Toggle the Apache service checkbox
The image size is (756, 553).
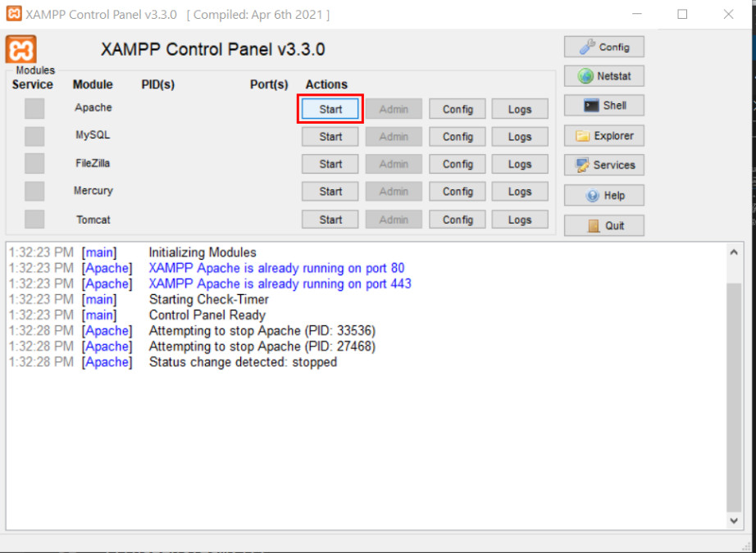34,108
